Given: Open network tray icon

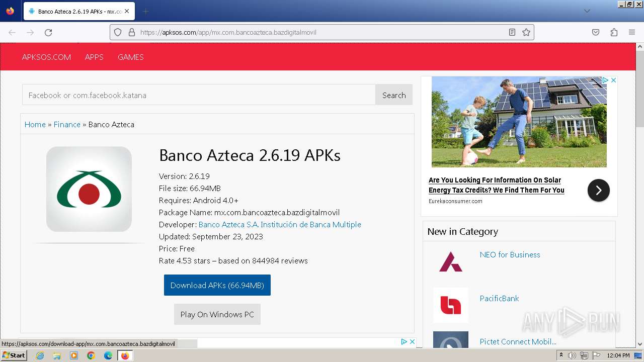Looking at the screenshot, I should pos(584,355).
